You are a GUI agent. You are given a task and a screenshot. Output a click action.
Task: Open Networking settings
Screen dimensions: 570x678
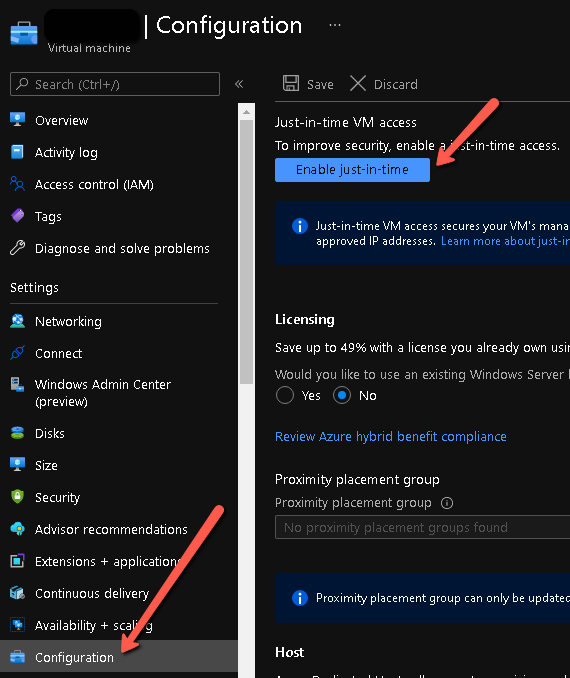(x=68, y=321)
